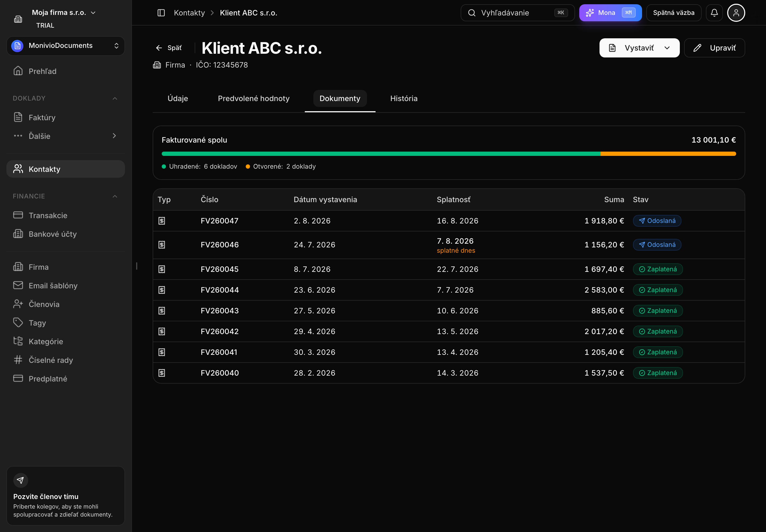Image resolution: width=766 pixels, height=532 pixels.
Task: Click the Upraviť edit button
Action: pos(714,48)
